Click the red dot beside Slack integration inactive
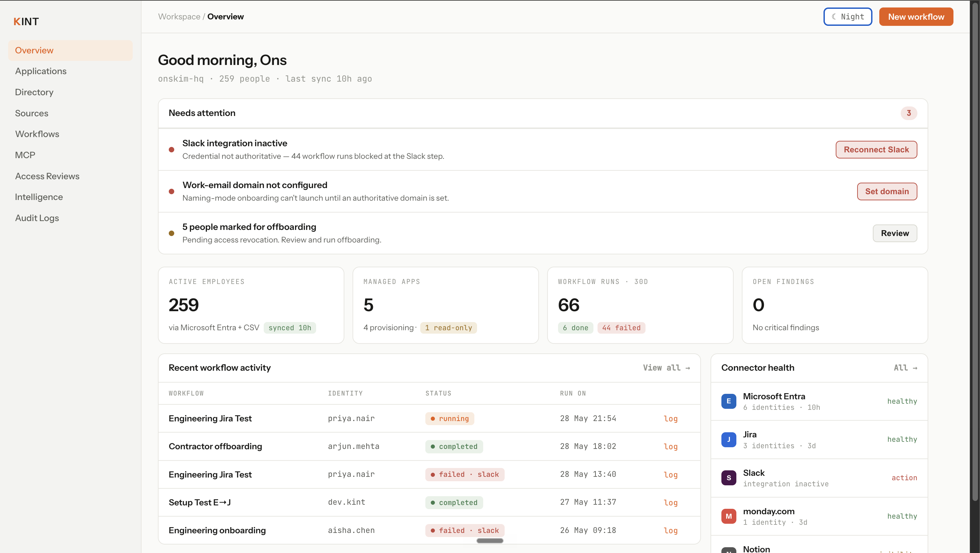Image resolution: width=980 pixels, height=553 pixels. 171,149
